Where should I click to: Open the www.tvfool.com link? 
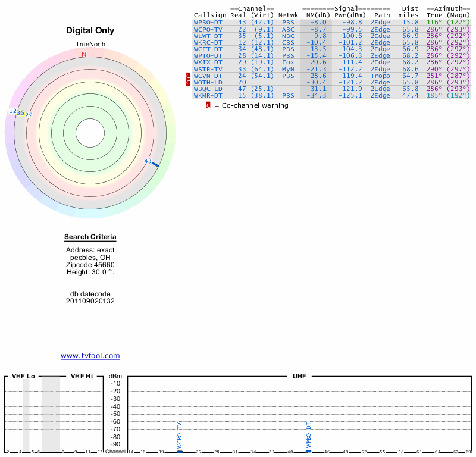90,356
